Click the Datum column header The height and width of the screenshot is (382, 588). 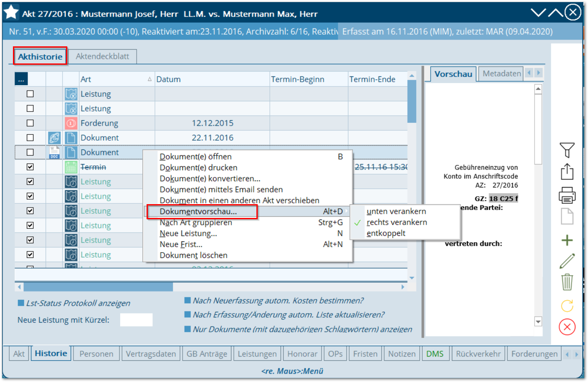click(212, 79)
